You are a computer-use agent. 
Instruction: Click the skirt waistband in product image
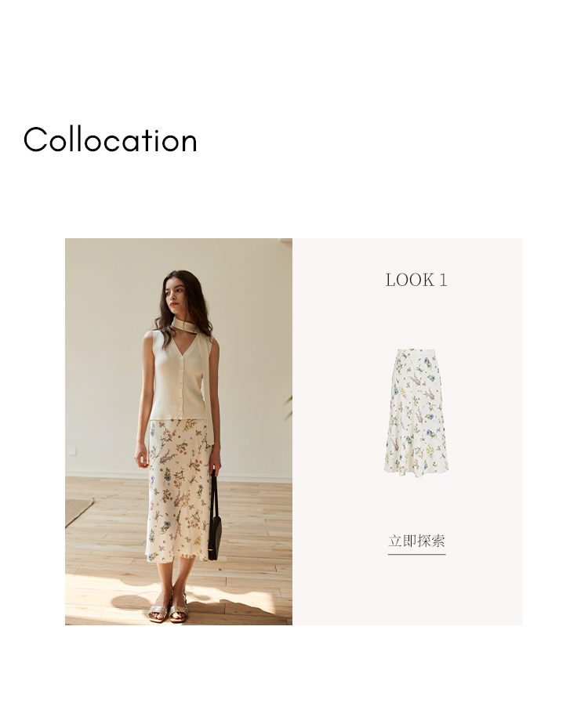414,351
